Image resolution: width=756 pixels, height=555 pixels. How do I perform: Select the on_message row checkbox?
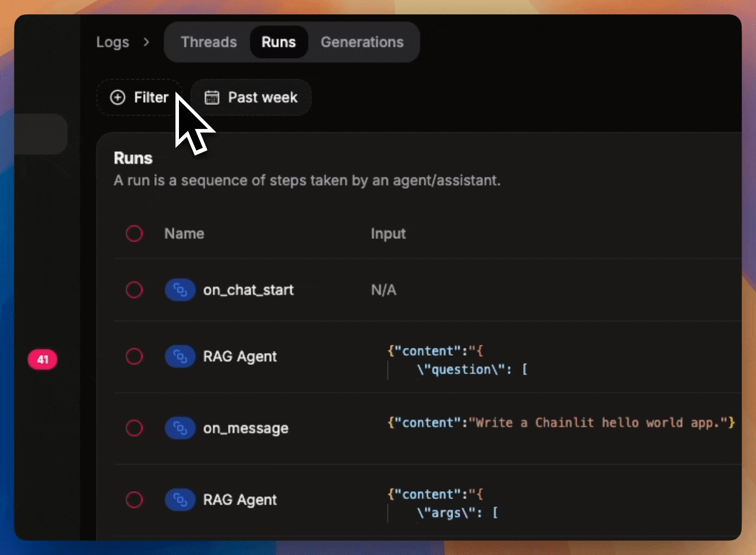point(134,428)
